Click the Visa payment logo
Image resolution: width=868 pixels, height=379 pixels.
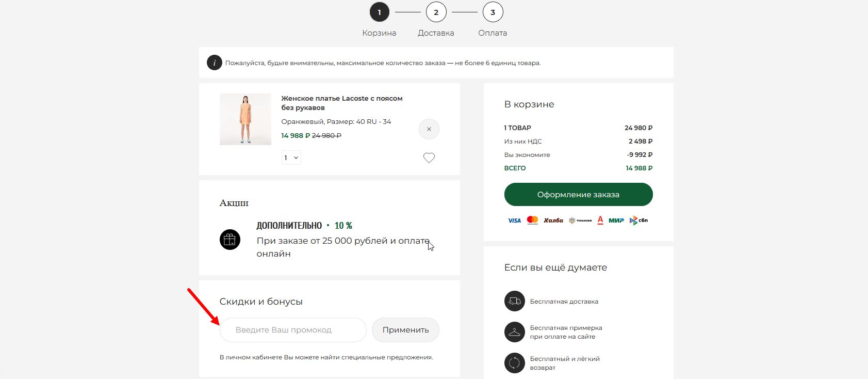coord(514,220)
